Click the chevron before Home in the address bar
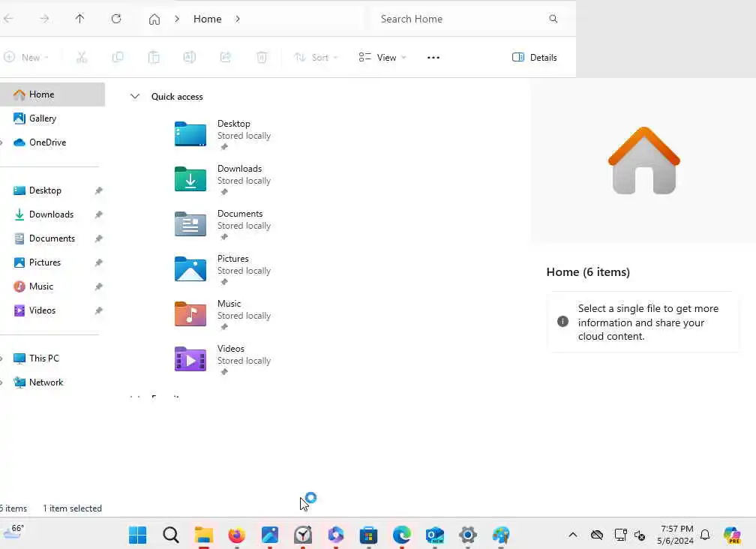 click(x=177, y=19)
